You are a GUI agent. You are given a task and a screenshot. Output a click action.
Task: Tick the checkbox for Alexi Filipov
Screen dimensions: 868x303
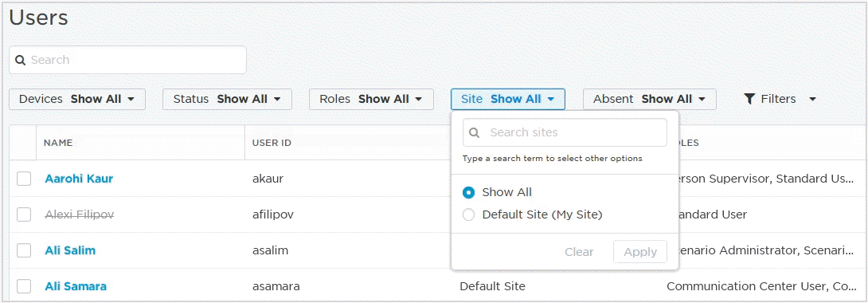[24, 214]
